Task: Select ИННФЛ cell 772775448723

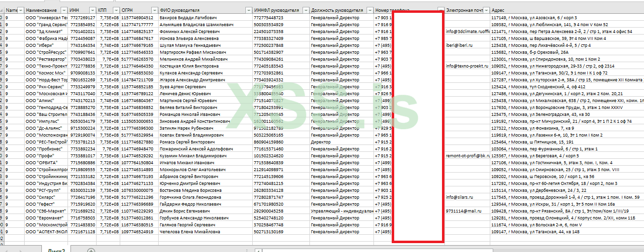Action: pyautogui.click(x=281, y=17)
